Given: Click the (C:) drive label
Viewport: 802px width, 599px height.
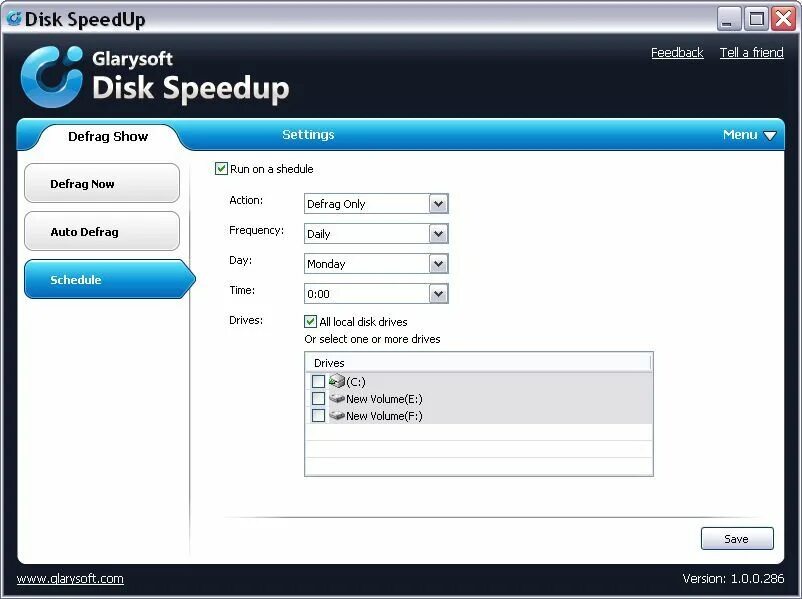Looking at the screenshot, I should 356,382.
